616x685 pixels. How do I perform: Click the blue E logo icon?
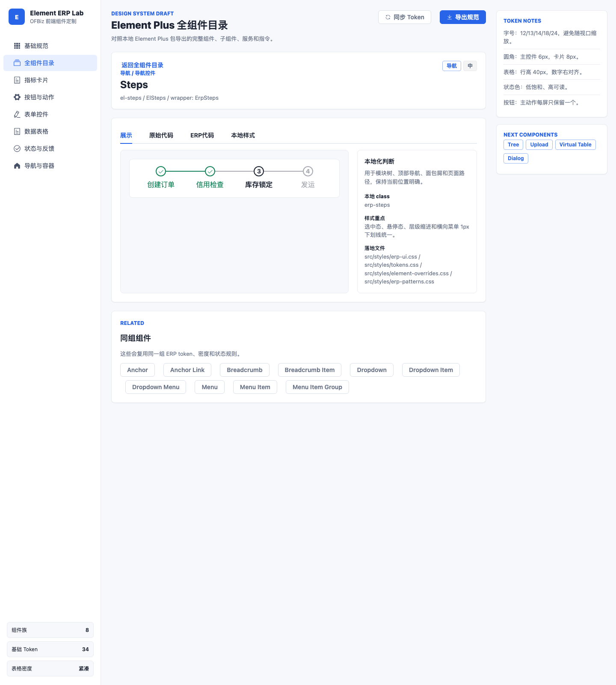[x=17, y=17]
